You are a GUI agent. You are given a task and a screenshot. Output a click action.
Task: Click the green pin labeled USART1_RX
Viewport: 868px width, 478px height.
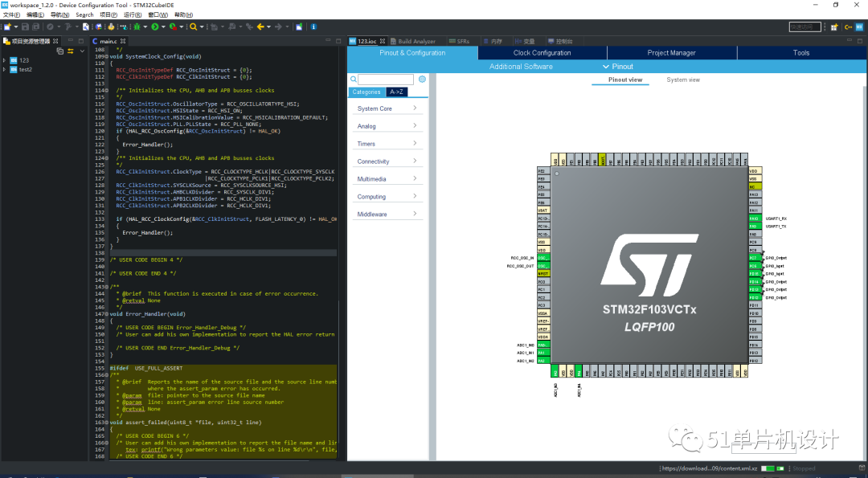tap(755, 219)
